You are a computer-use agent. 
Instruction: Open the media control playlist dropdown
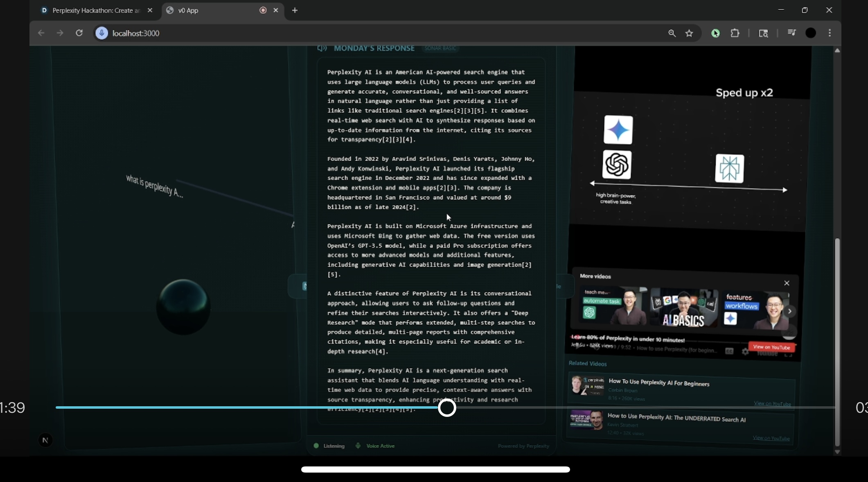pos(791,33)
